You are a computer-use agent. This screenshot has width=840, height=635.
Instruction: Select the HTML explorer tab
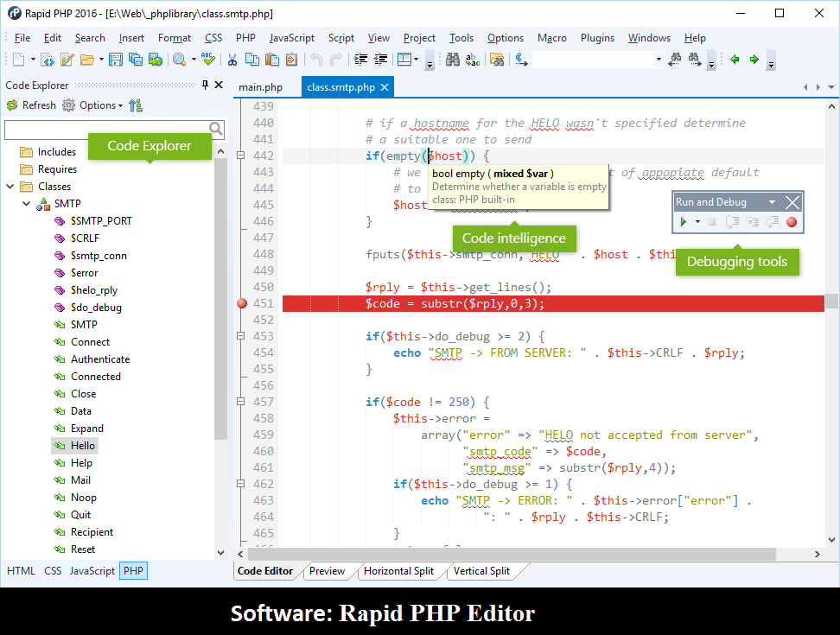point(21,571)
